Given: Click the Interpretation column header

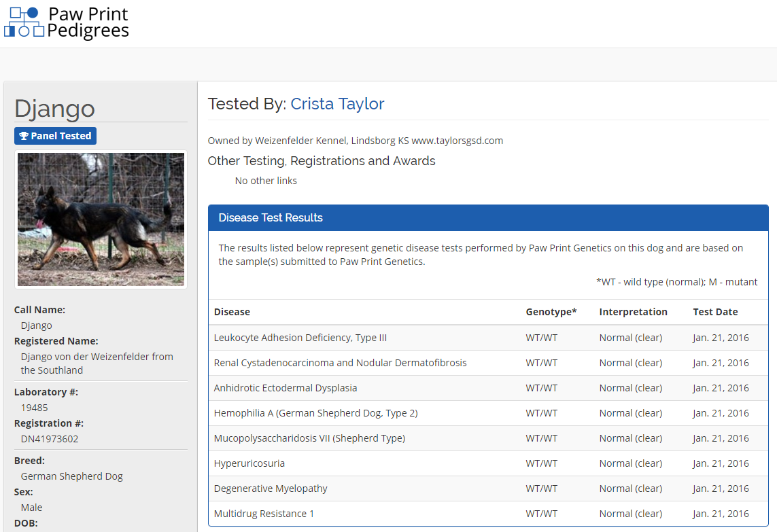Looking at the screenshot, I should (634, 312).
